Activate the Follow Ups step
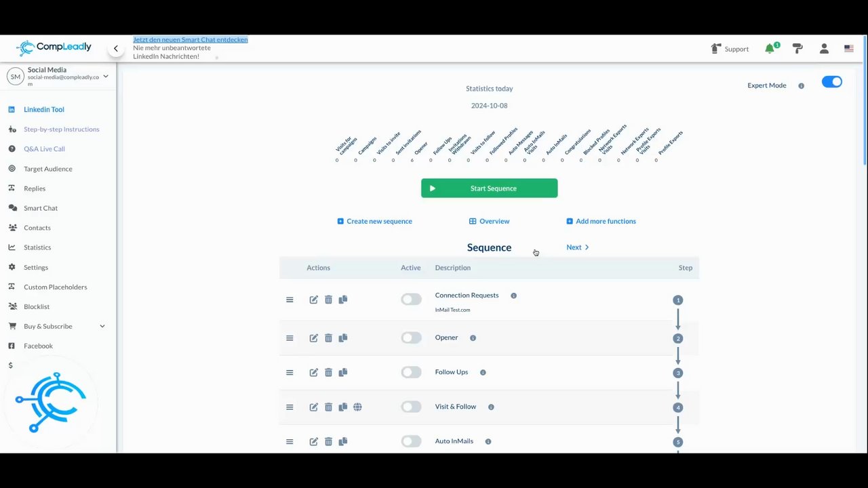This screenshot has height=488, width=868. pos(411,372)
